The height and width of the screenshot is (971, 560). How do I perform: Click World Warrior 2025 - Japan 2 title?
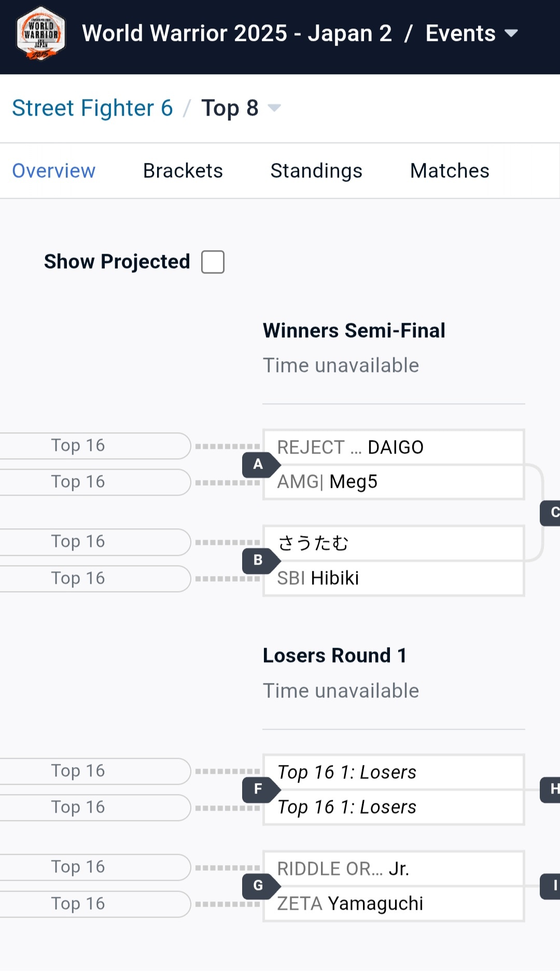point(236,34)
